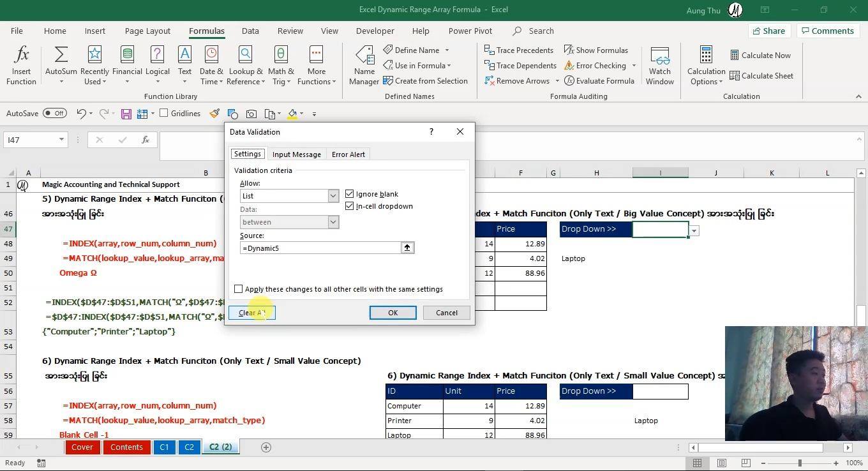Click Trace Precedents
This screenshot has height=471, width=868.
coord(518,50)
